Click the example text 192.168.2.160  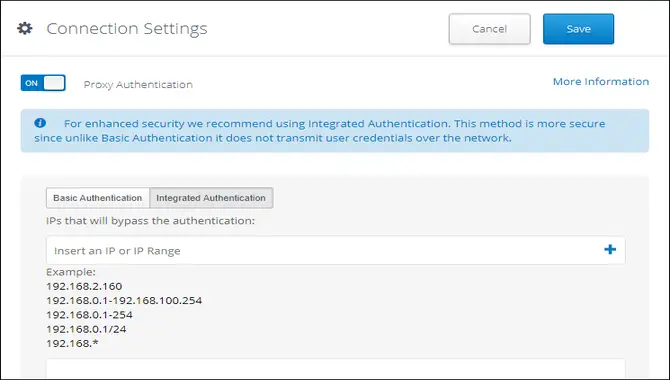coord(84,286)
